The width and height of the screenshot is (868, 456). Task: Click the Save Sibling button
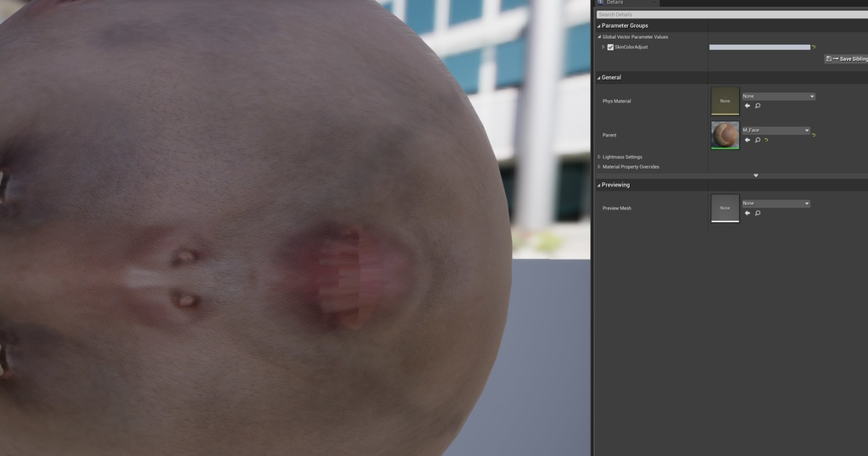[x=847, y=58]
